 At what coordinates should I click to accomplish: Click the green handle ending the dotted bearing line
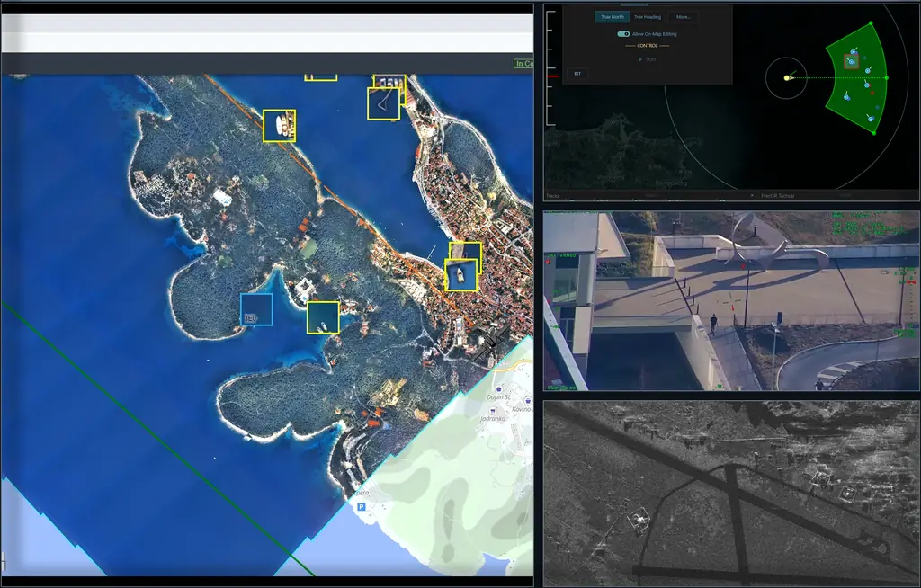point(886,77)
